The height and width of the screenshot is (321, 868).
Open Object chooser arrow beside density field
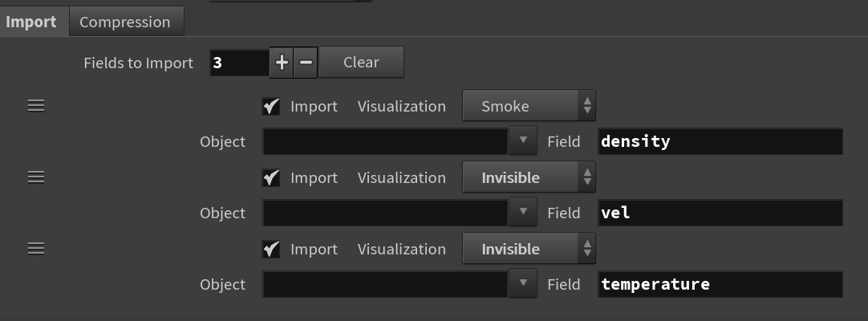pyautogui.click(x=522, y=141)
